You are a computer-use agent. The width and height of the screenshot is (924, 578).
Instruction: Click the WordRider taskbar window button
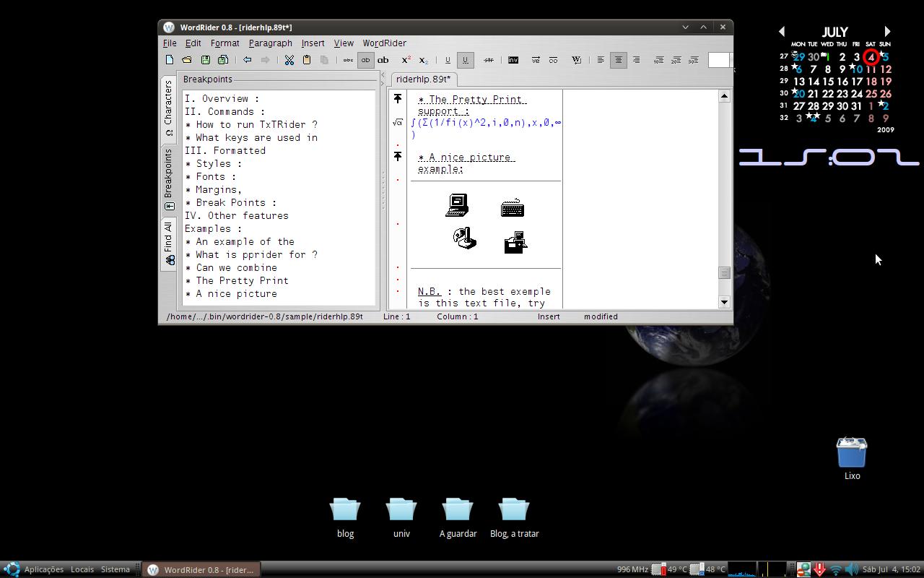point(201,569)
